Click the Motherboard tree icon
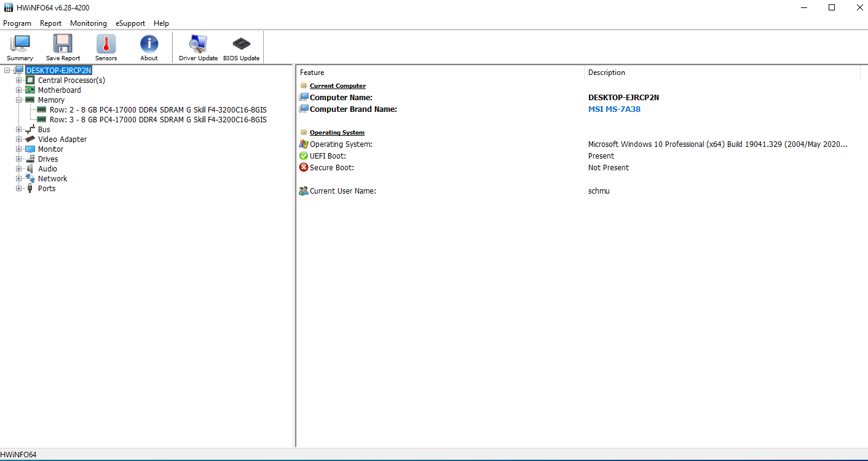 (30, 90)
